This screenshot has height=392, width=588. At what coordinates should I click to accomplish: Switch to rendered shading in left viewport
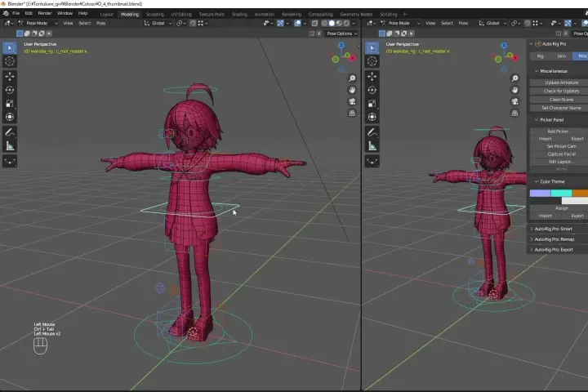coord(346,23)
